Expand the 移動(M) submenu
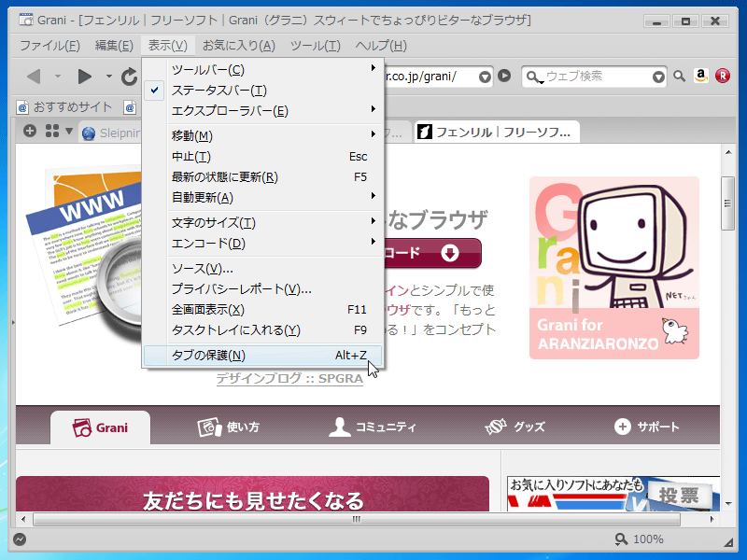Viewport: 747px width, 560px height. click(x=263, y=135)
